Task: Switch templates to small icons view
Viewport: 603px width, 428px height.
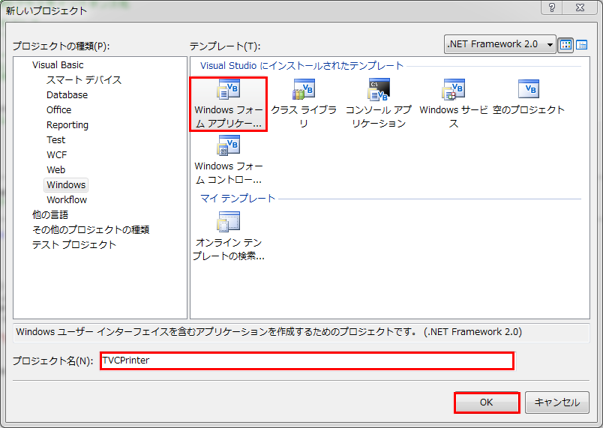Action: 582,45
